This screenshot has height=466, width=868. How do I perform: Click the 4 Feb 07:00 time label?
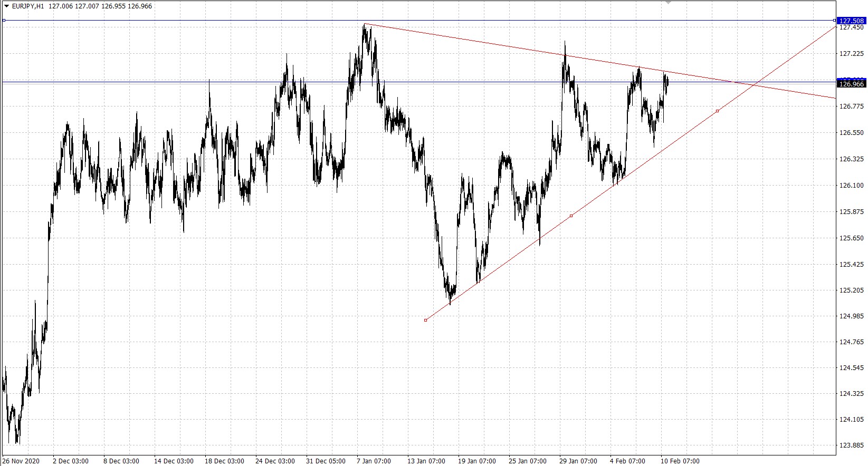[x=627, y=461]
